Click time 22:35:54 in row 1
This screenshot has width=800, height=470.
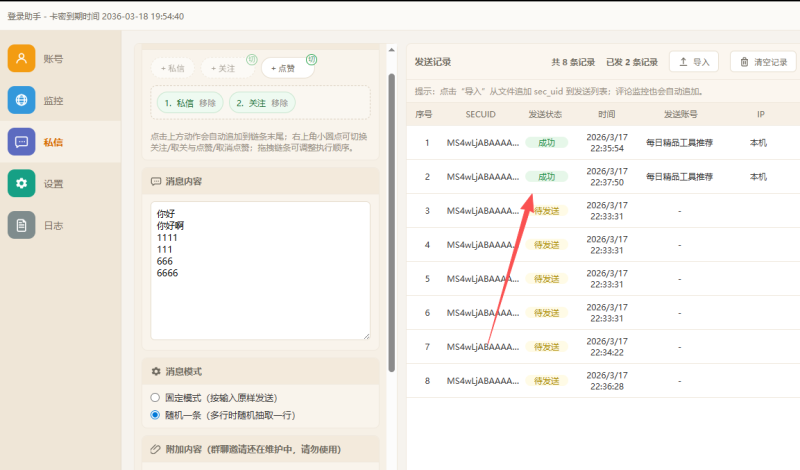pos(607,149)
